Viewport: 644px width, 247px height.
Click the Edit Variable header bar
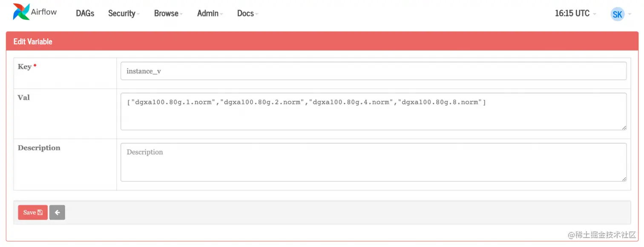coord(33,41)
